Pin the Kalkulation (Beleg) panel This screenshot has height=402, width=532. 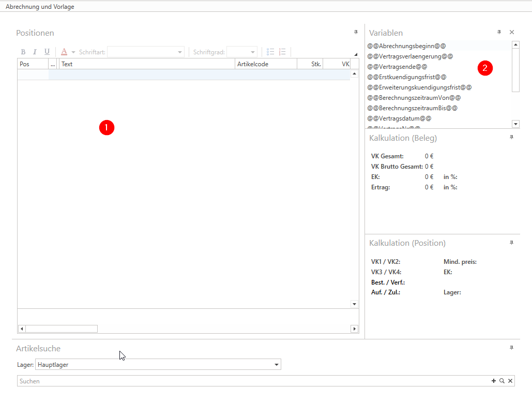511,138
